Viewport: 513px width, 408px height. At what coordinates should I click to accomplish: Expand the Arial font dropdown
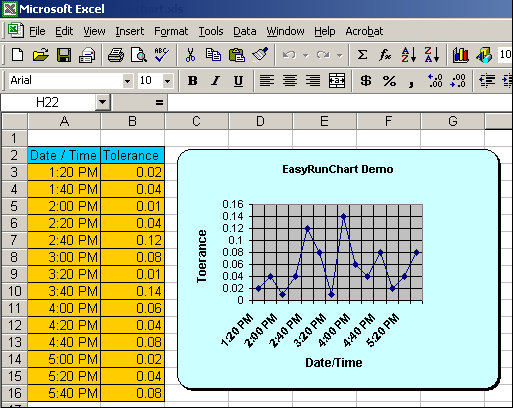pyautogui.click(x=127, y=81)
